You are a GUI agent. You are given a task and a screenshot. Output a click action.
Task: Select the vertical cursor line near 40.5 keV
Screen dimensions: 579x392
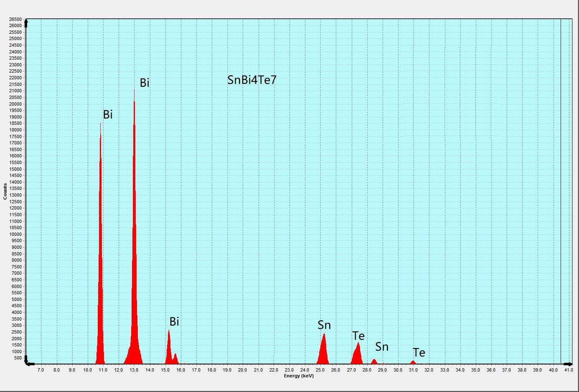561,191
